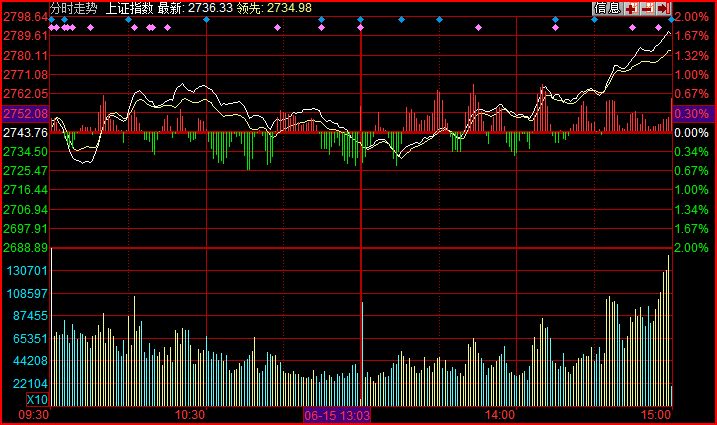
Task: Click the first blue diamond marker beside 2798.64
Action: 52,19
